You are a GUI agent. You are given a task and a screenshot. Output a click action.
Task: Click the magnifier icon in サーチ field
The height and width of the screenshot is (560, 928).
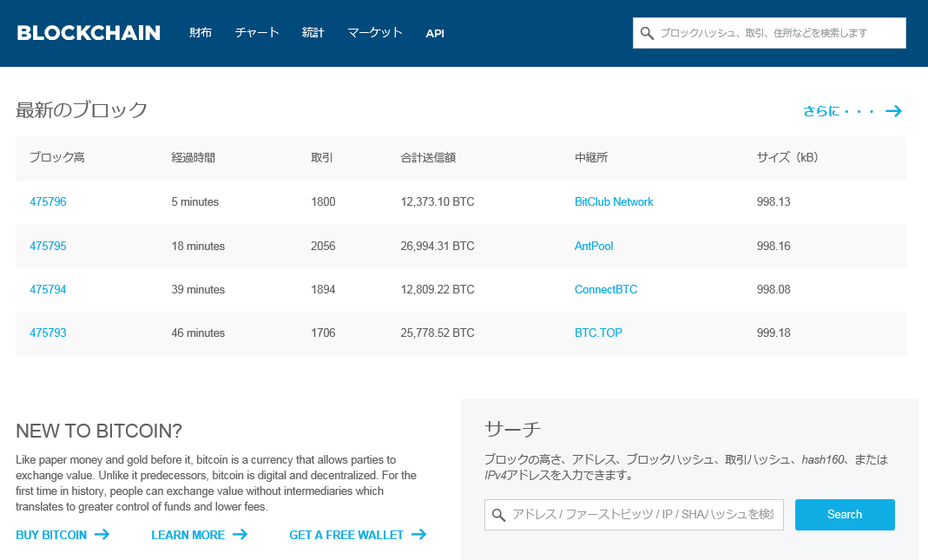click(x=498, y=515)
